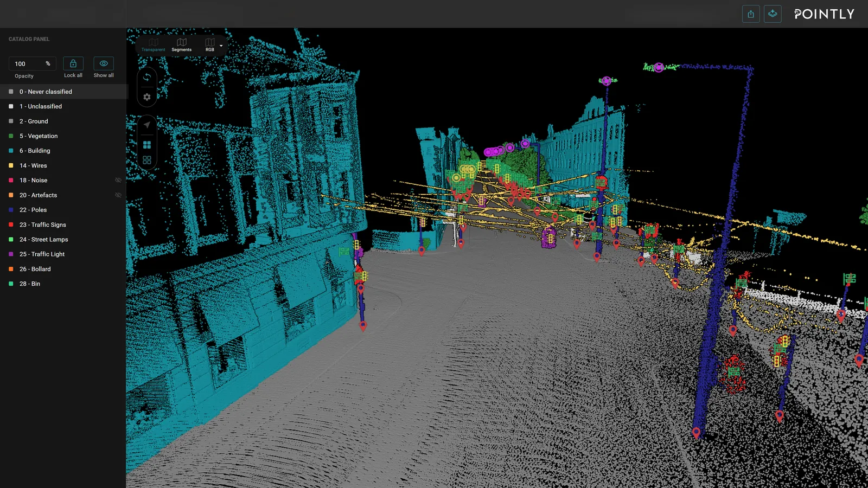Click the Pointly logo
868x488 pixels.
point(824,14)
